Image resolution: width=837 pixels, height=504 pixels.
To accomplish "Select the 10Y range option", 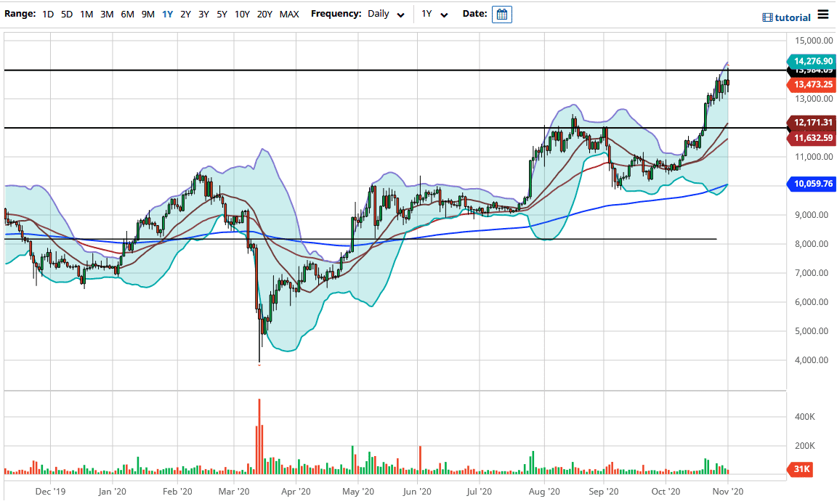I will click(242, 13).
